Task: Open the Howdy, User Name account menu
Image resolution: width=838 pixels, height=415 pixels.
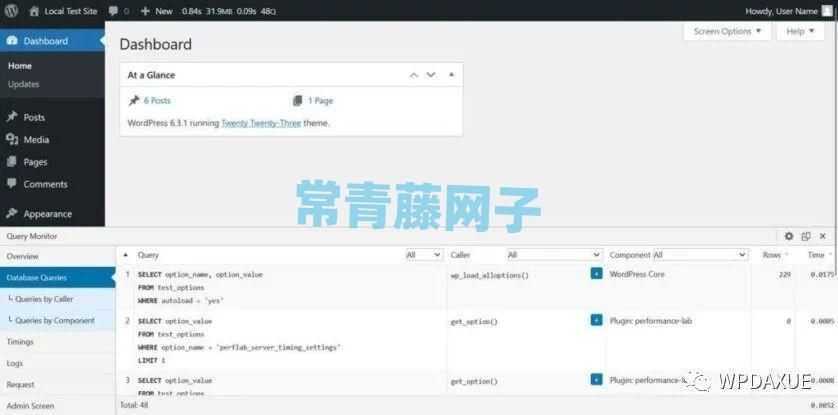Action: (x=781, y=11)
